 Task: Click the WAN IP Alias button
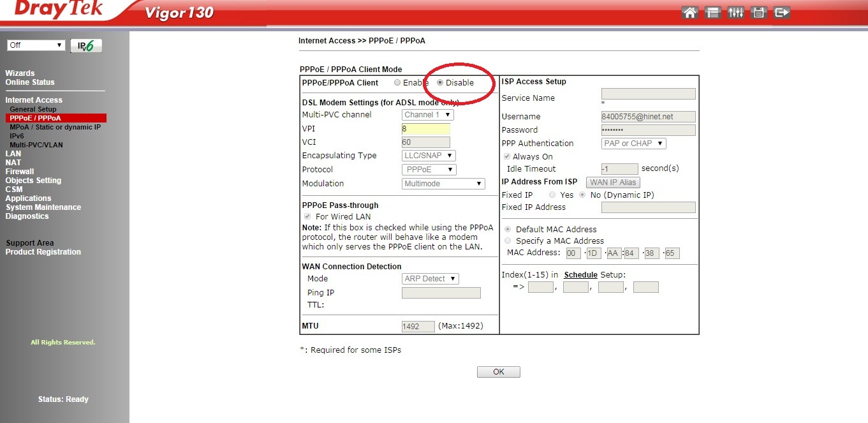tap(612, 182)
